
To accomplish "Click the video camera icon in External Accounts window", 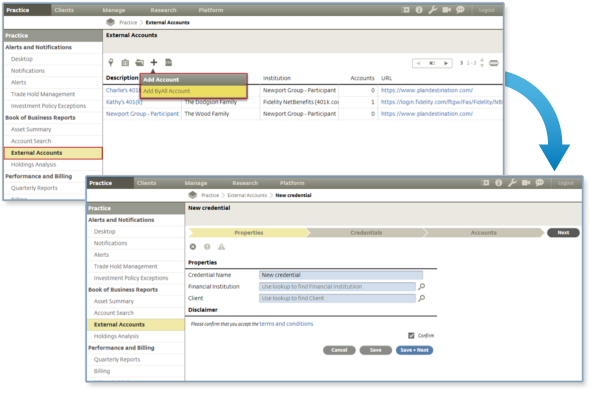I will coord(446,10).
